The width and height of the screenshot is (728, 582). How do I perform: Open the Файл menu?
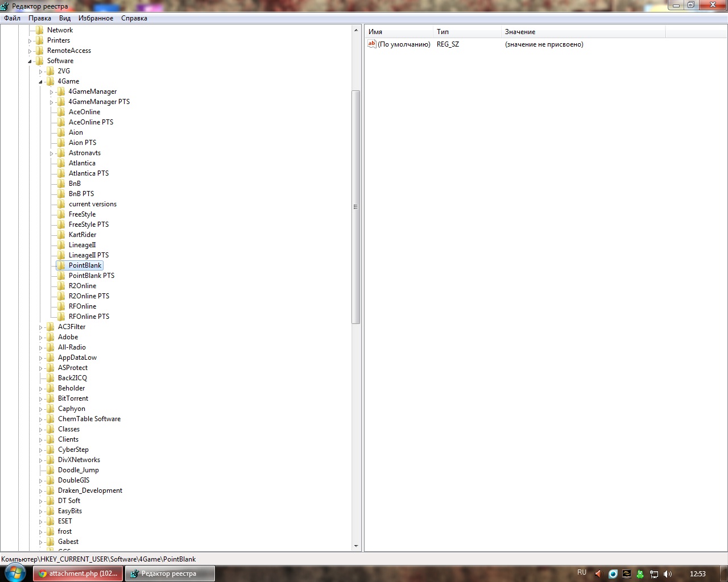(12, 18)
